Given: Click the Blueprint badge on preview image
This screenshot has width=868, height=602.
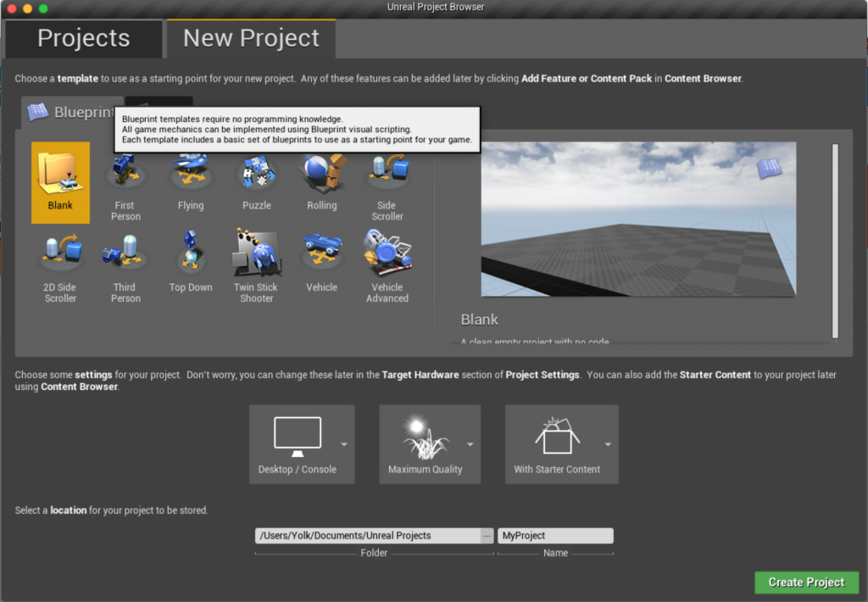Looking at the screenshot, I should (770, 168).
